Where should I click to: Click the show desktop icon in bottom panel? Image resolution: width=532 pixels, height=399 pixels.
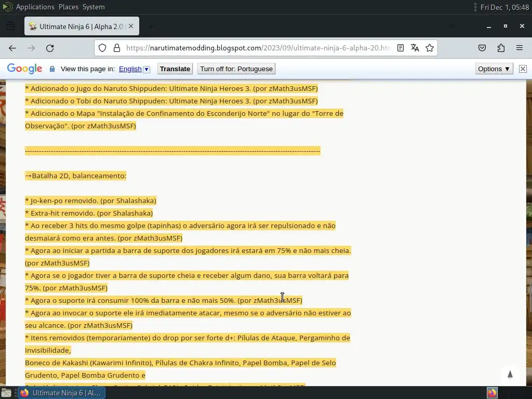(x=6, y=393)
